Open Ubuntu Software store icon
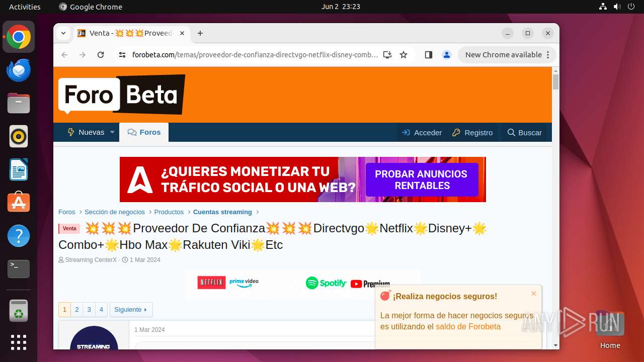Image resolution: width=644 pixels, height=362 pixels. coord(19,203)
